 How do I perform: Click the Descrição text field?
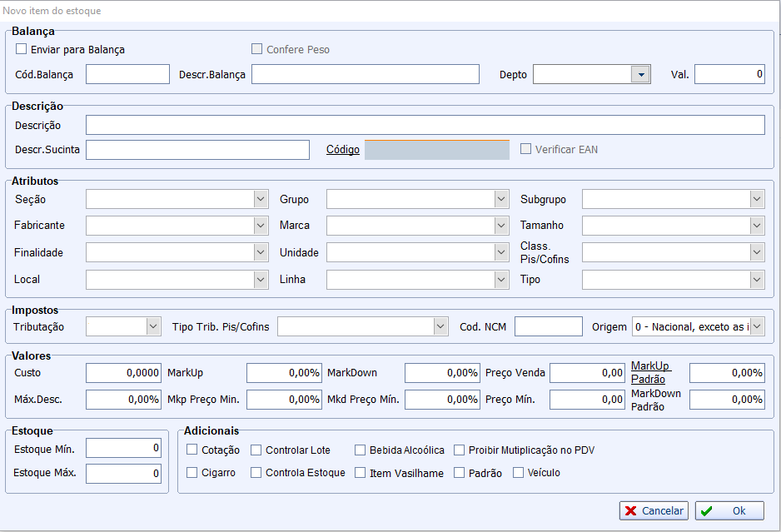tap(425, 125)
